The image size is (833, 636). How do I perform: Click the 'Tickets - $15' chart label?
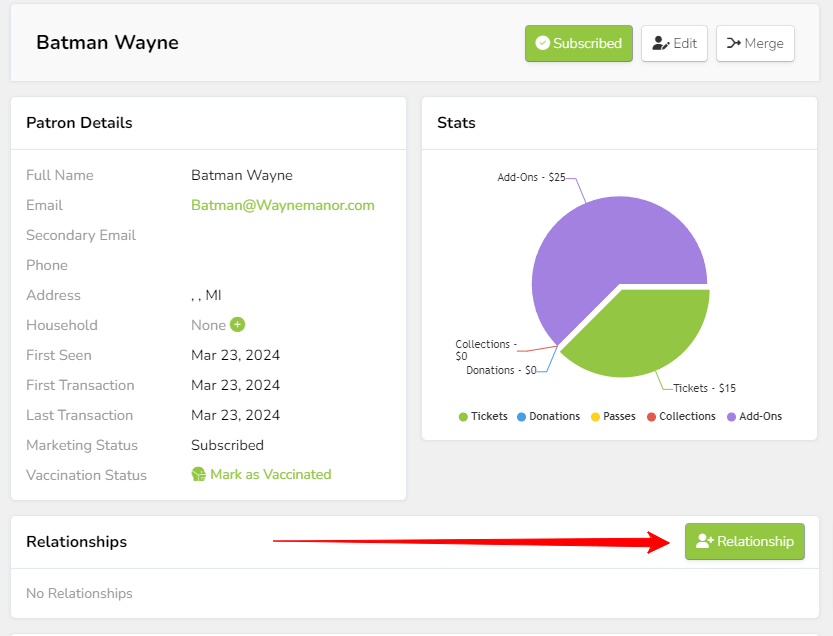pos(704,388)
